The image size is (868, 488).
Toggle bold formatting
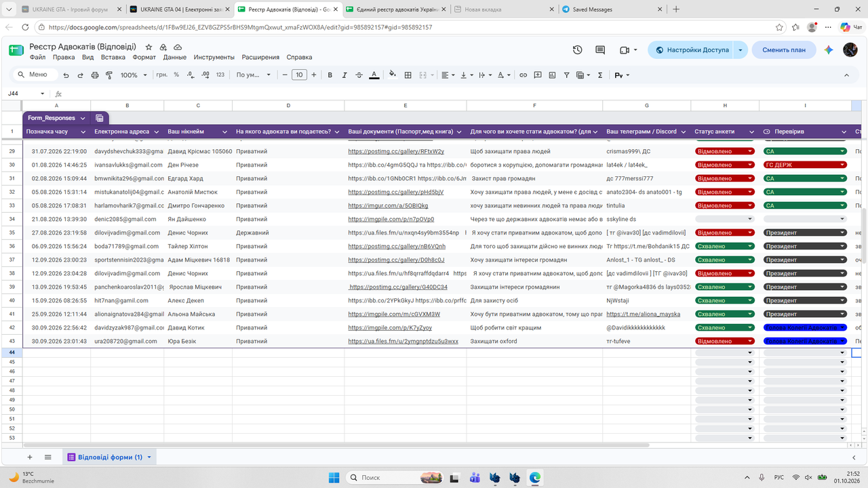(330, 75)
